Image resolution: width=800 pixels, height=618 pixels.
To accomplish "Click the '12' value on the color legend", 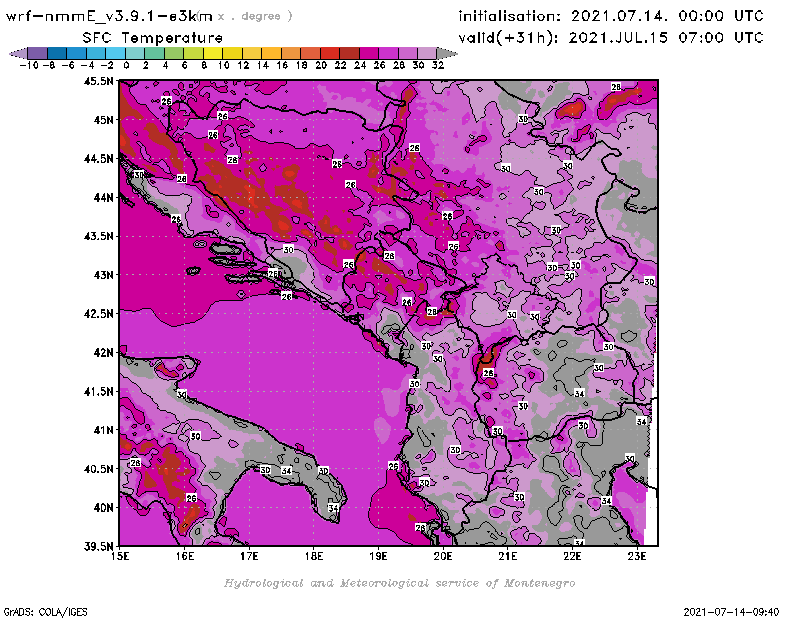I will pos(243,65).
